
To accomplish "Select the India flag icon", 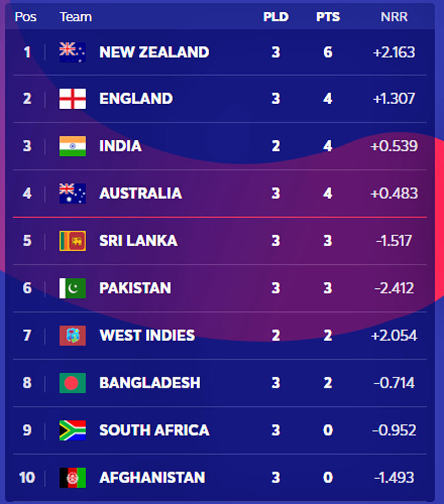I will [x=73, y=146].
